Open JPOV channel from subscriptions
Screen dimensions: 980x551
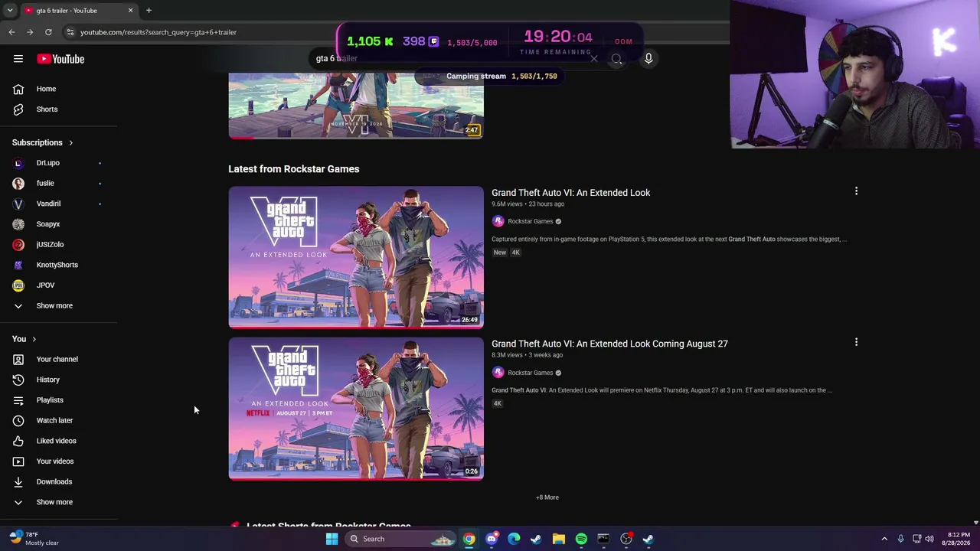tap(58, 285)
